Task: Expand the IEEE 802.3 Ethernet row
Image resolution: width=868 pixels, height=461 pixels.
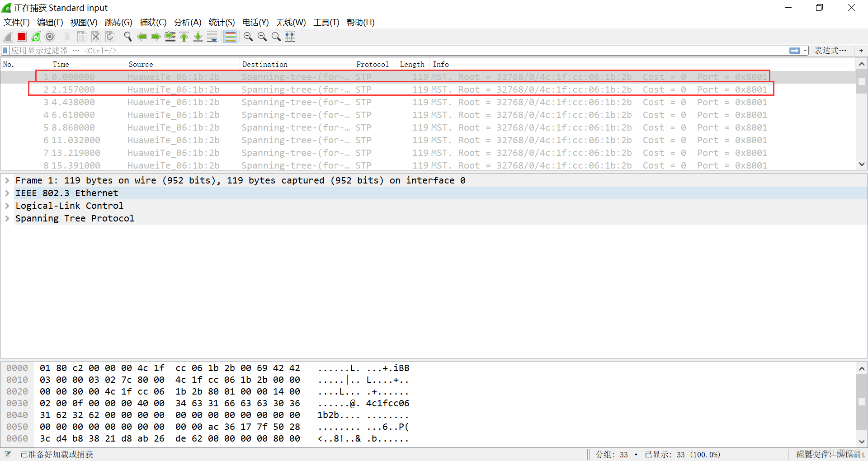Action: click(x=7, y=193)
